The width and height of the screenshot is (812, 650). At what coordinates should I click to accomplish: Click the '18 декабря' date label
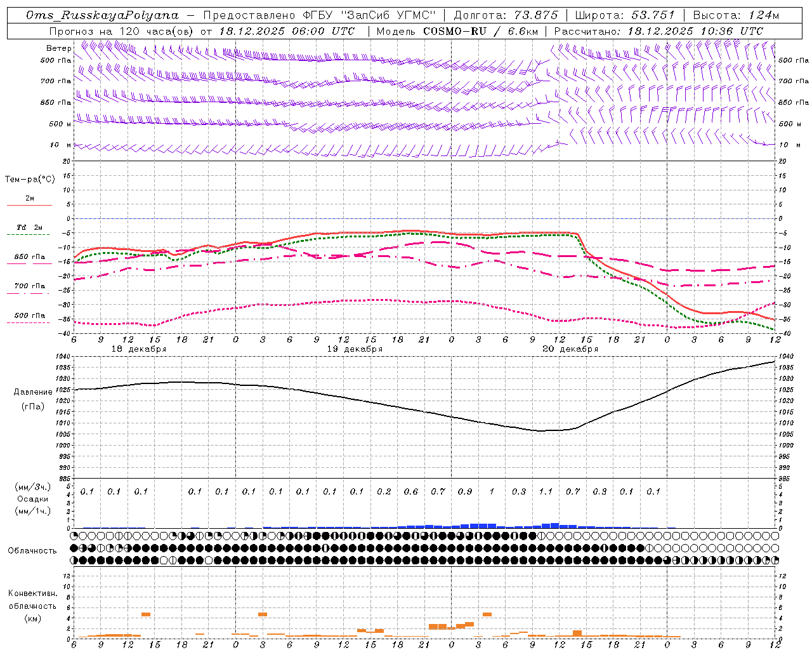point(139,349)
